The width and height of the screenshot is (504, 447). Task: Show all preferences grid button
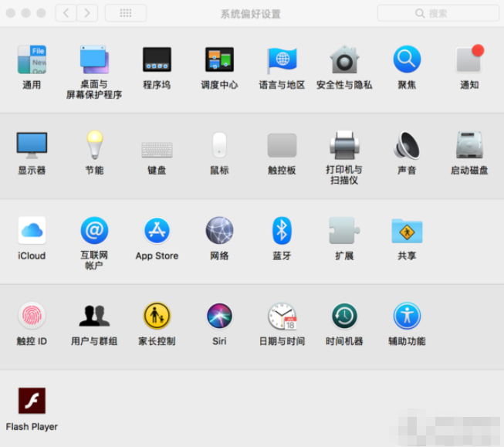click(x=126, y=13)
